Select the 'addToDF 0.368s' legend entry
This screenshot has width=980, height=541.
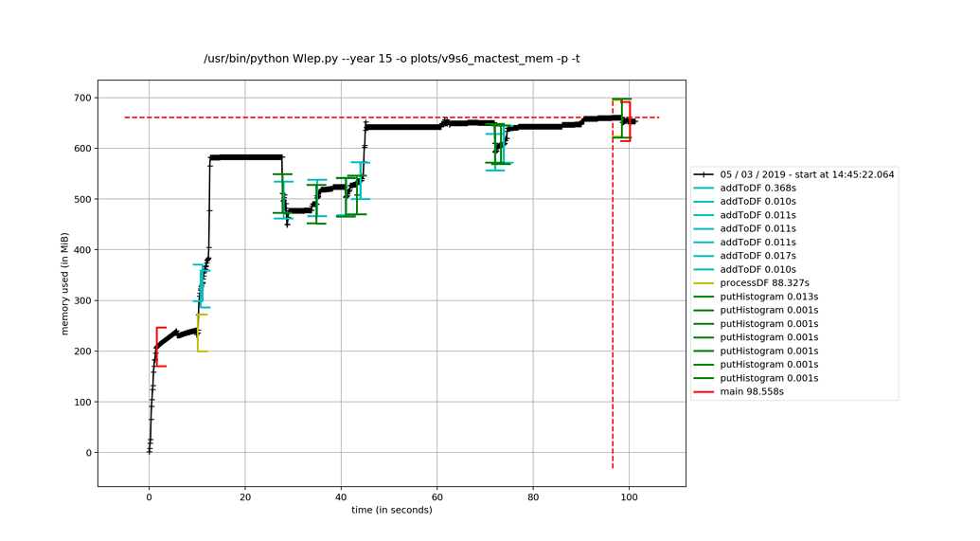[757, 189]
